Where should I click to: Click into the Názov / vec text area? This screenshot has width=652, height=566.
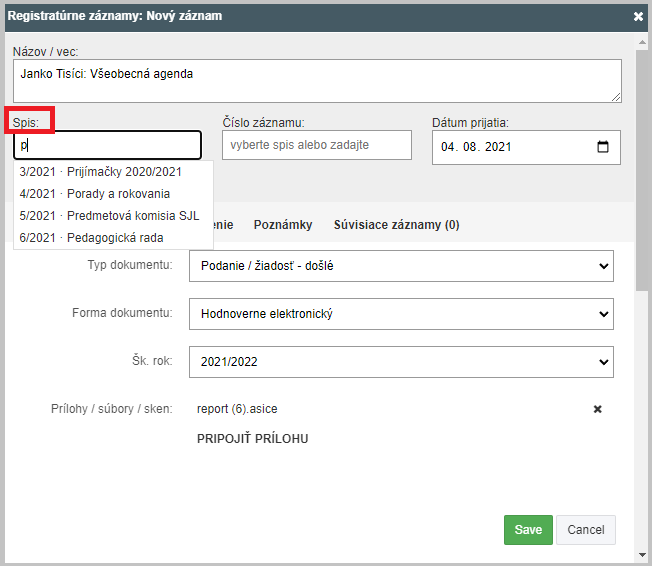click(x=317, y=81)
